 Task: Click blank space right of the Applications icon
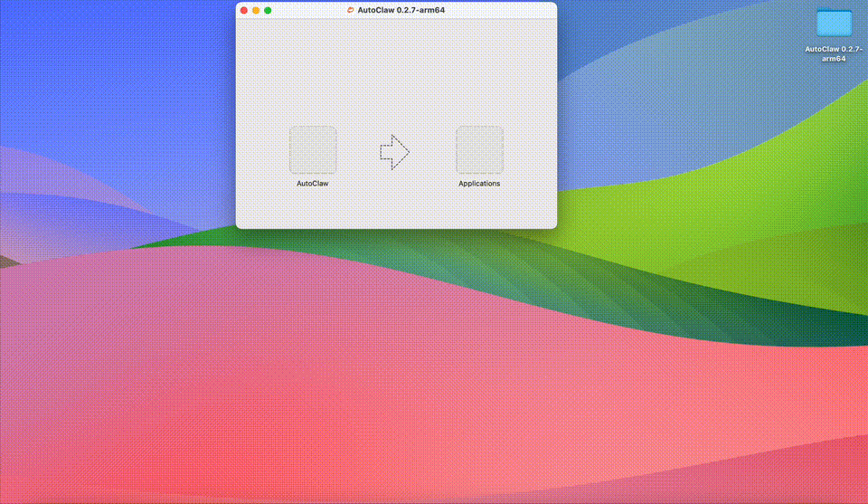tap(532, 149)
